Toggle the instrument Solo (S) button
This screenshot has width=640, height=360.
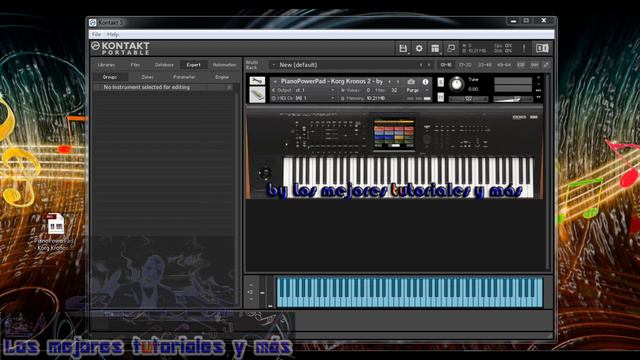440,82
